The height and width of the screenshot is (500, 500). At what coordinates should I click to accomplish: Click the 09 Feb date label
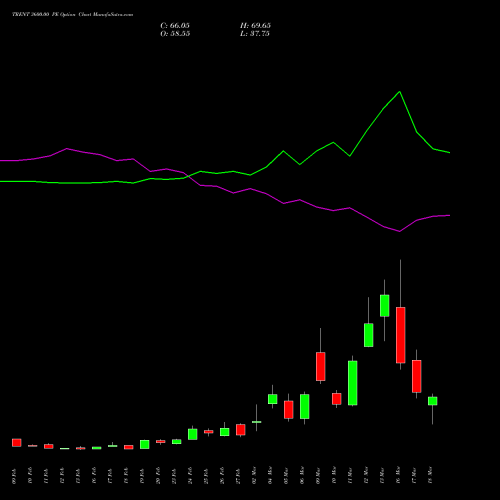14,476
